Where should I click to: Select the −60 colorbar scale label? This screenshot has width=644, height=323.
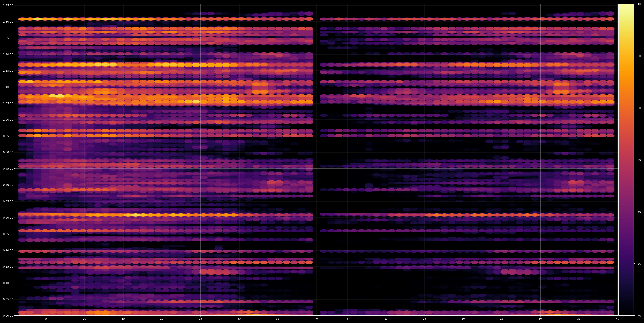[638, 264]
